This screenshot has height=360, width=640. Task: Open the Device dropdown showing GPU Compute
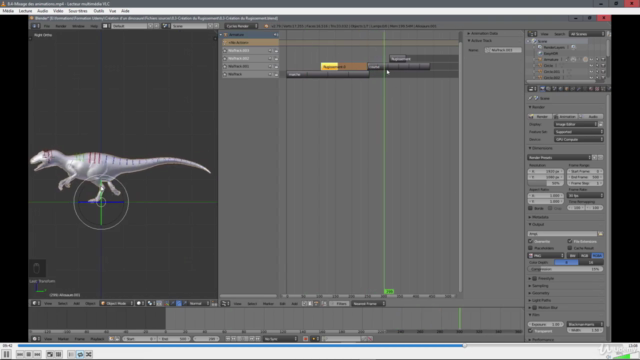tap(578, 140)
